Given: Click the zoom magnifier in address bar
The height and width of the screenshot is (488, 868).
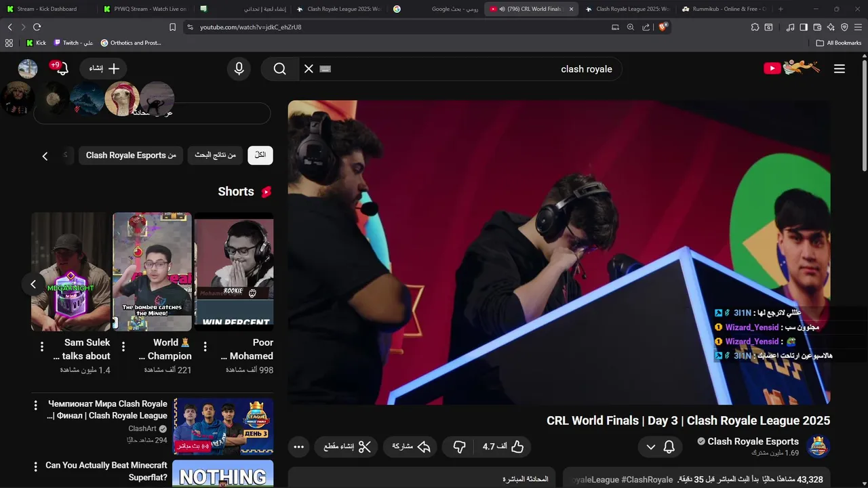Looking at the screenshot, I should 631,27.
